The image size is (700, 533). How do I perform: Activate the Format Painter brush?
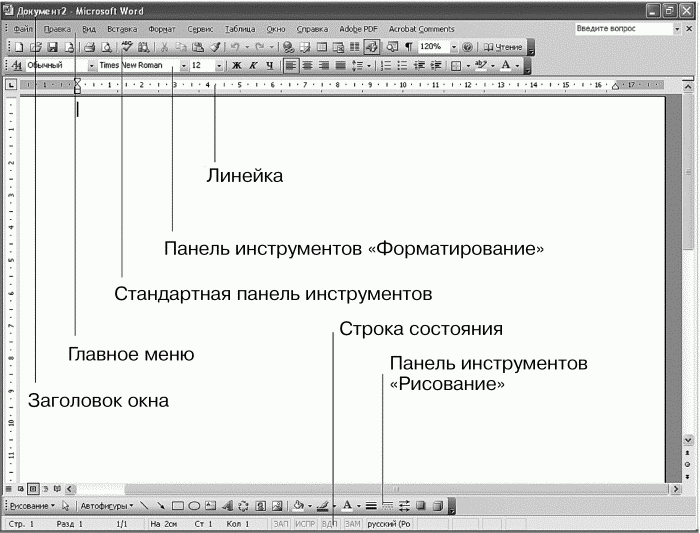click(x=215, y=47)
